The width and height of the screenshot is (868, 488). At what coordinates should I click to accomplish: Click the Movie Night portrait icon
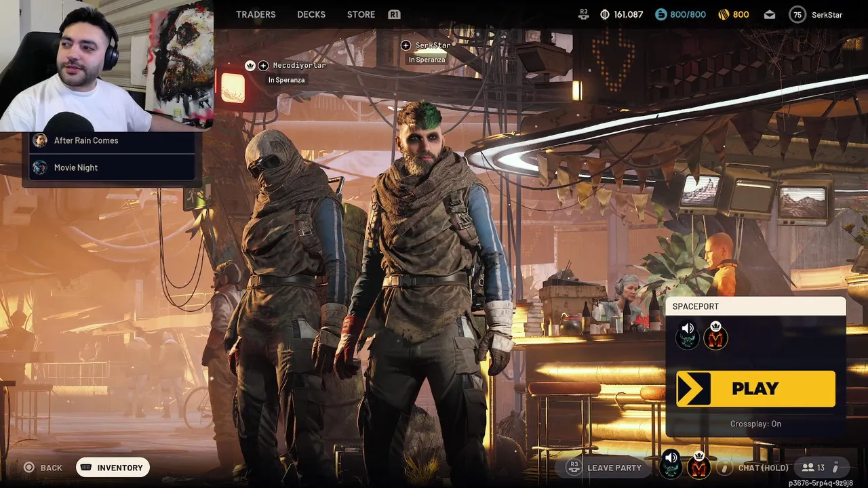[x=40, y=167]
